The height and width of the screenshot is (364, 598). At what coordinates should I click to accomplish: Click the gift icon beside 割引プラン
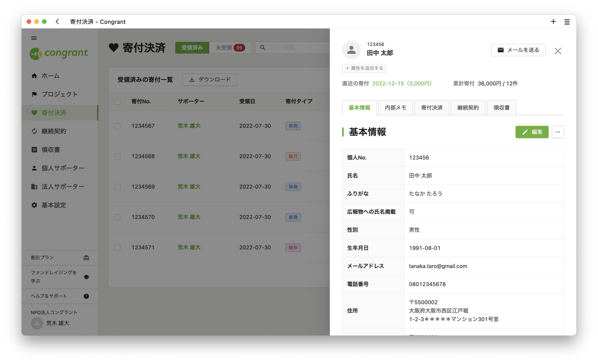point(86,258)
